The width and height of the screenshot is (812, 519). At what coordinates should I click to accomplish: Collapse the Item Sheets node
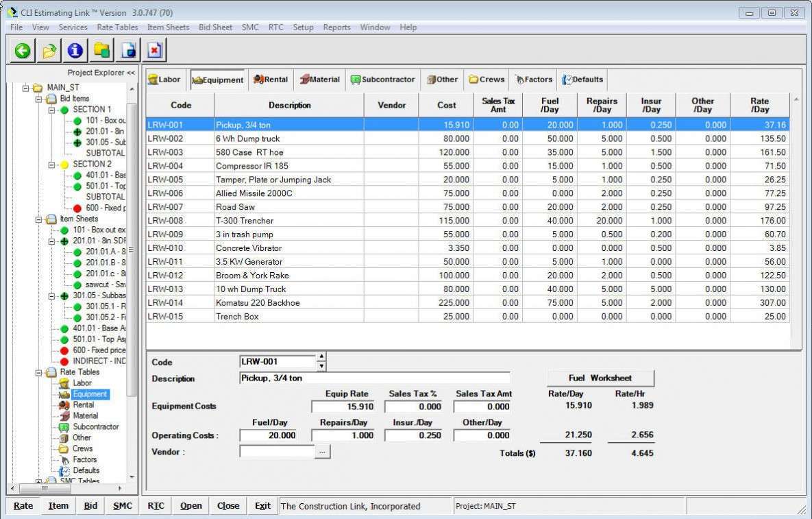[38, 219]
